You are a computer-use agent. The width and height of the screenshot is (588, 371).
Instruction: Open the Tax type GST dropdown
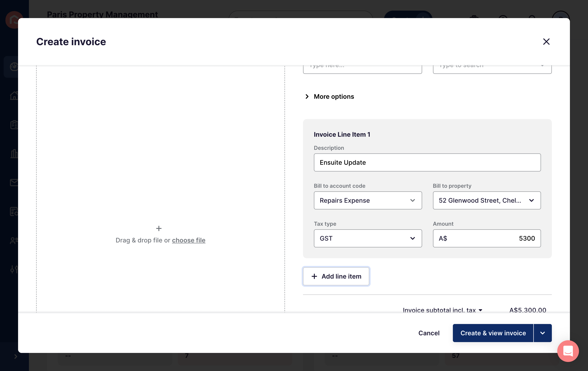[x=368, y=238]
